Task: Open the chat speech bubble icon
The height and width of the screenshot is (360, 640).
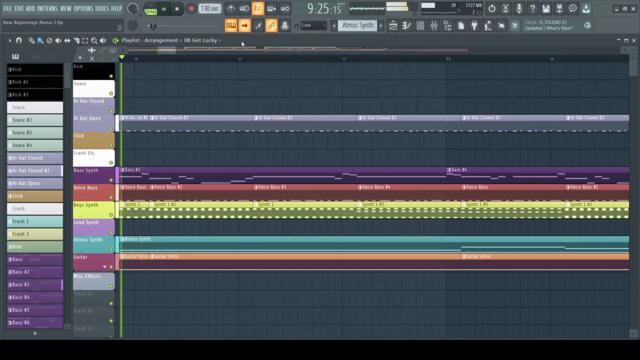Action: [573, 8]
